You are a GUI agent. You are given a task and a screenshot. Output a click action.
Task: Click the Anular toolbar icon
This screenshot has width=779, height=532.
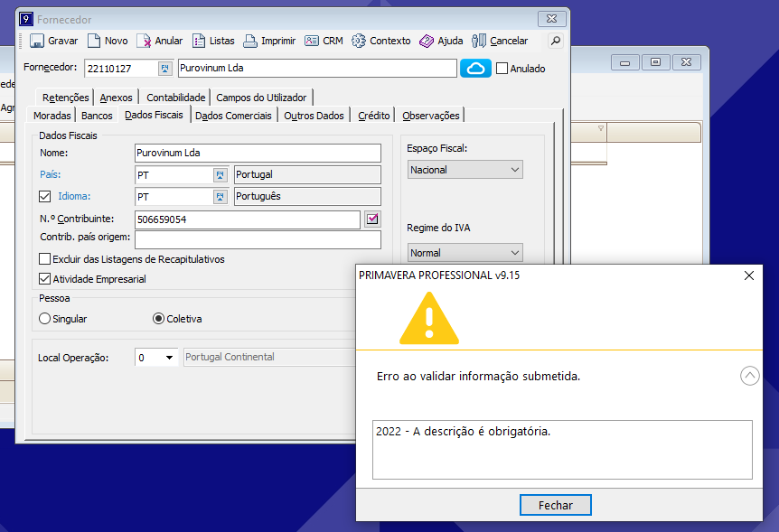tap(144, 42)
